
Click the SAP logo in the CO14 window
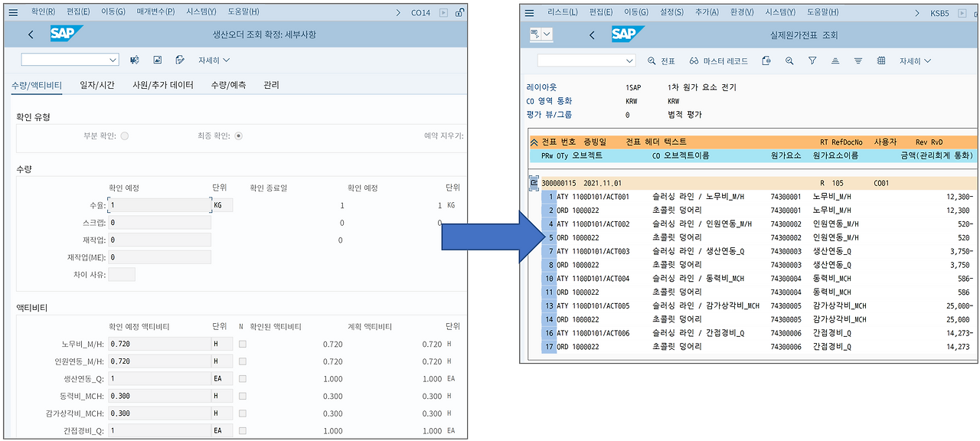pos(67,34)
